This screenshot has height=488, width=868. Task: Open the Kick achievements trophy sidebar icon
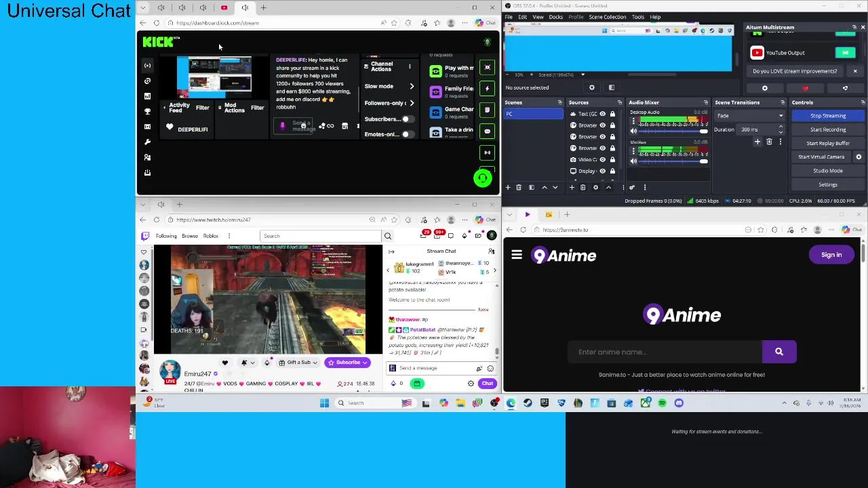[148, 111]
